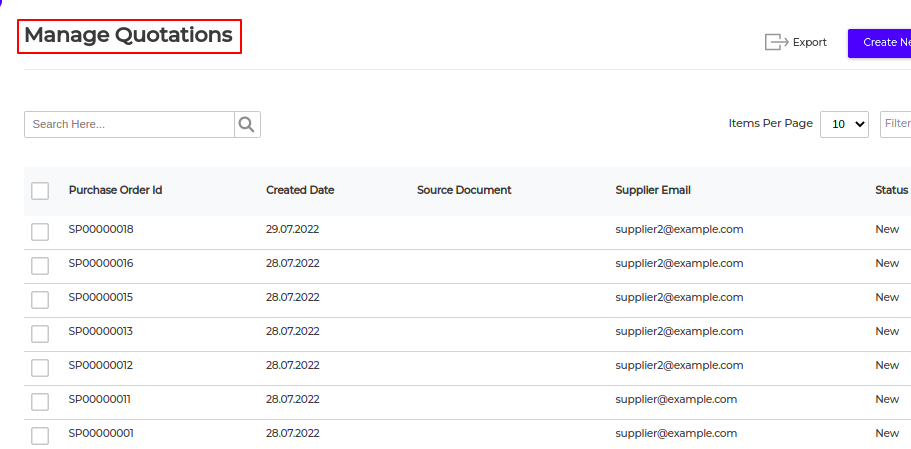The height and width of the screenshot is (449, 911).
Task: Open the Items Per Page dropdown
Action: point(844,124)
